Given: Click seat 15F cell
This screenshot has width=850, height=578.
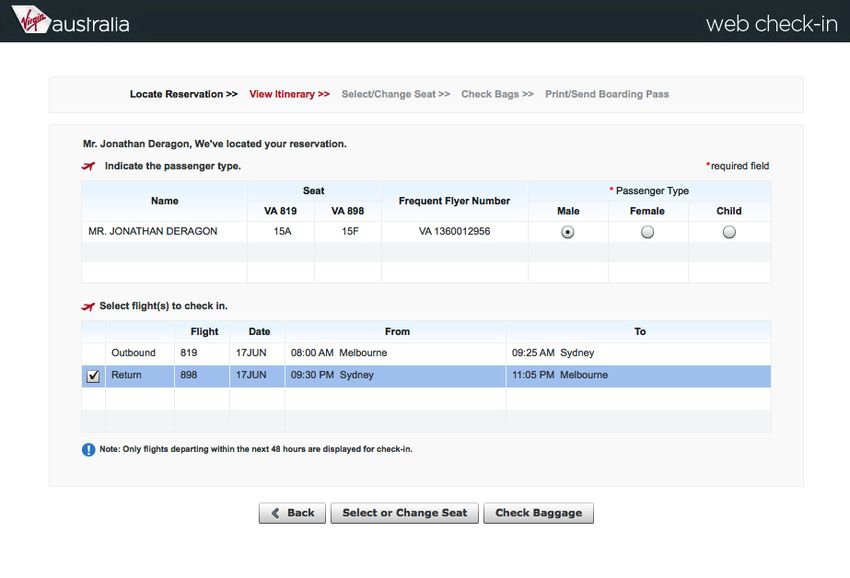Looking at the screenshot, I should click(350, 232).
